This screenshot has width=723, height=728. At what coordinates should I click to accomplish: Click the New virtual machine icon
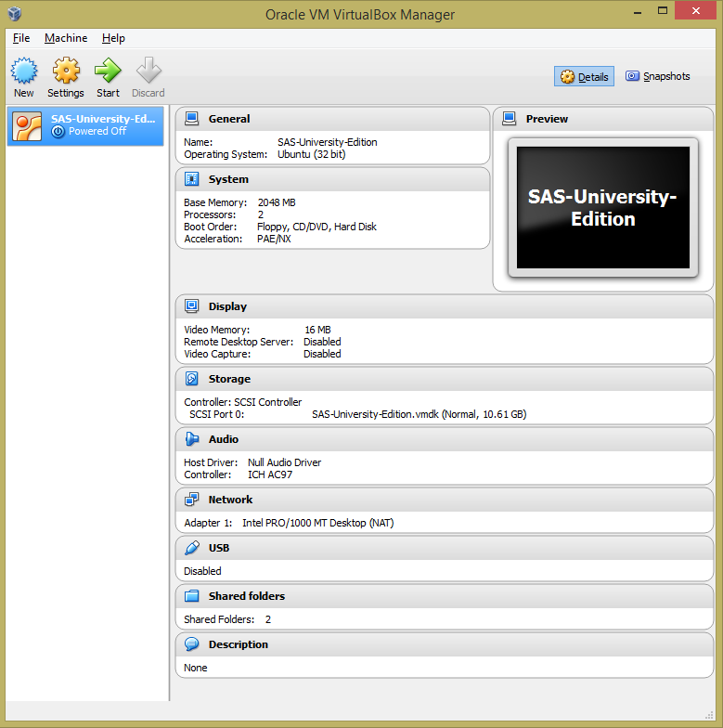point(23,71)
